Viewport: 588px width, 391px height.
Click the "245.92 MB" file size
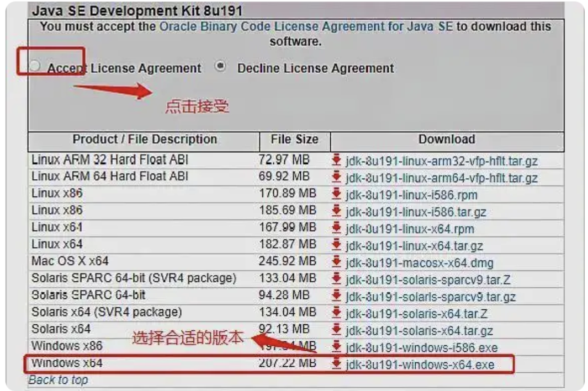(x=288, y=261)
